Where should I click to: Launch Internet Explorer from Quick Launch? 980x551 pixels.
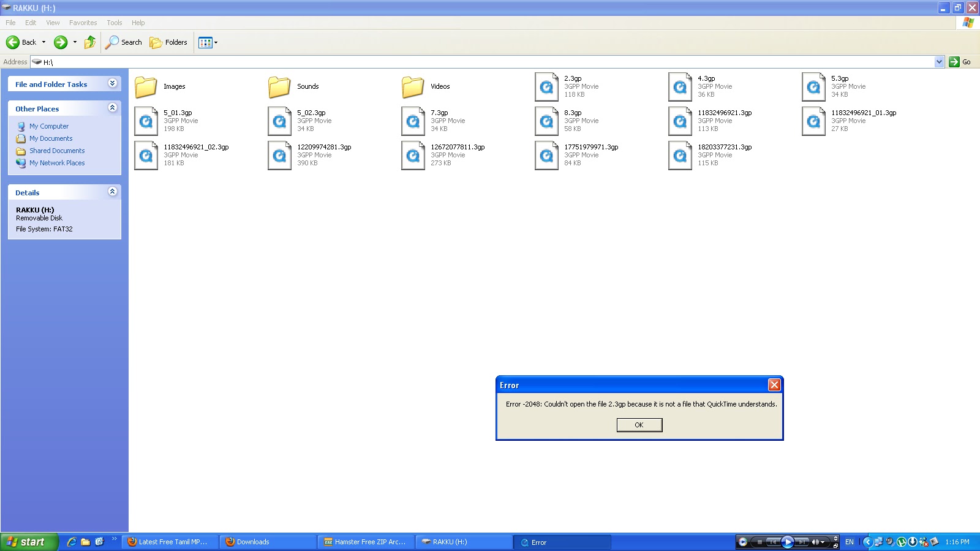(72, 542)
